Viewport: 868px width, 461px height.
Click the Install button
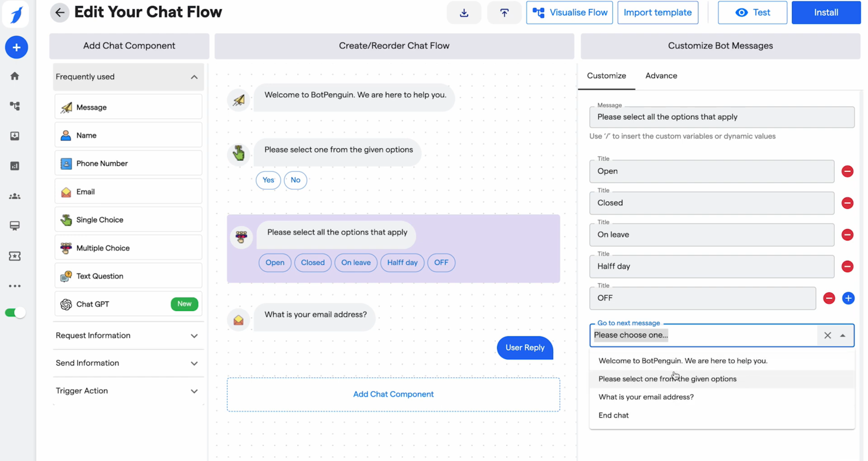pos(825,12)
